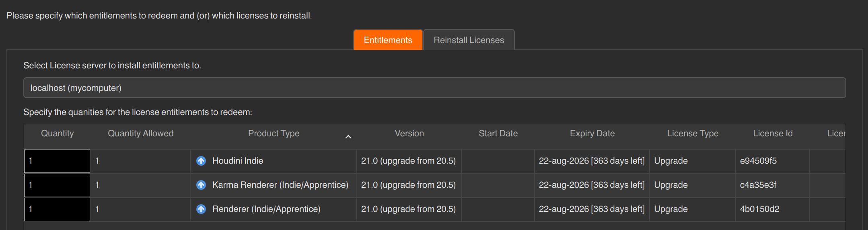868x230 pixels.
Task: Sort table by Quantity column header
Action: 58,133
